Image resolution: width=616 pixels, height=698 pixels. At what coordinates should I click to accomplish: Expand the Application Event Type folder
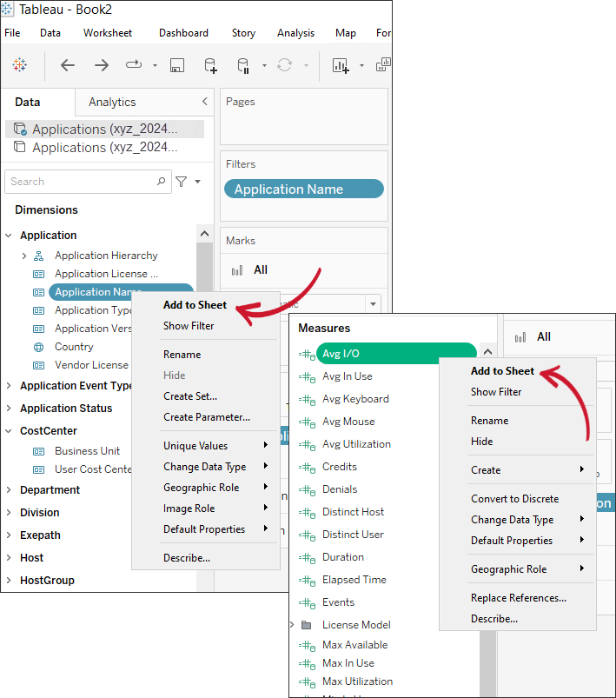click(9, 385)
